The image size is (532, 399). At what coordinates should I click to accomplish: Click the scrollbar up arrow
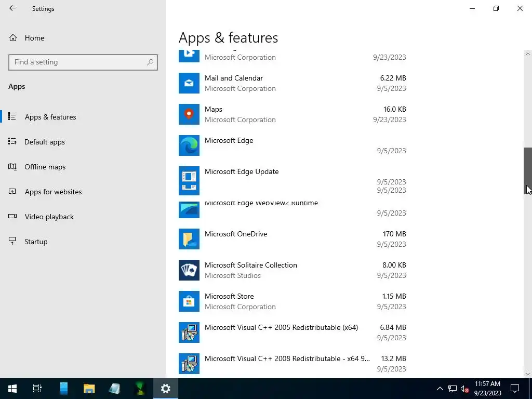point(528,54)
